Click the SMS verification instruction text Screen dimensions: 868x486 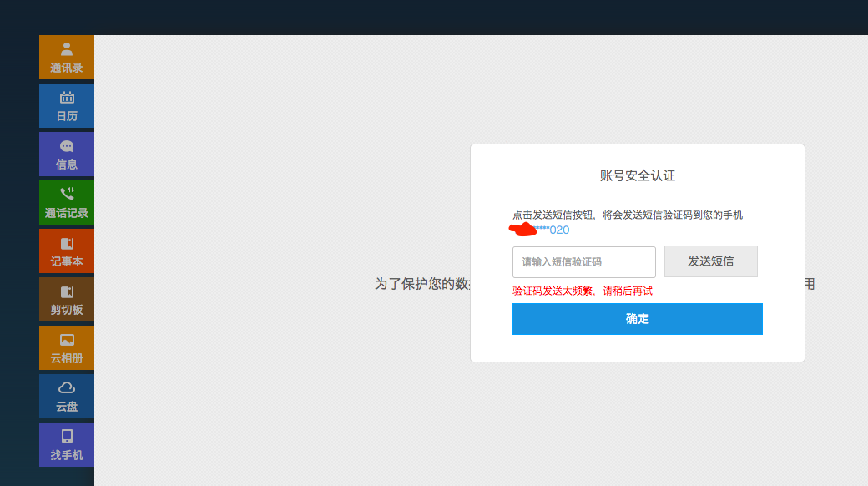click(627, 215)
